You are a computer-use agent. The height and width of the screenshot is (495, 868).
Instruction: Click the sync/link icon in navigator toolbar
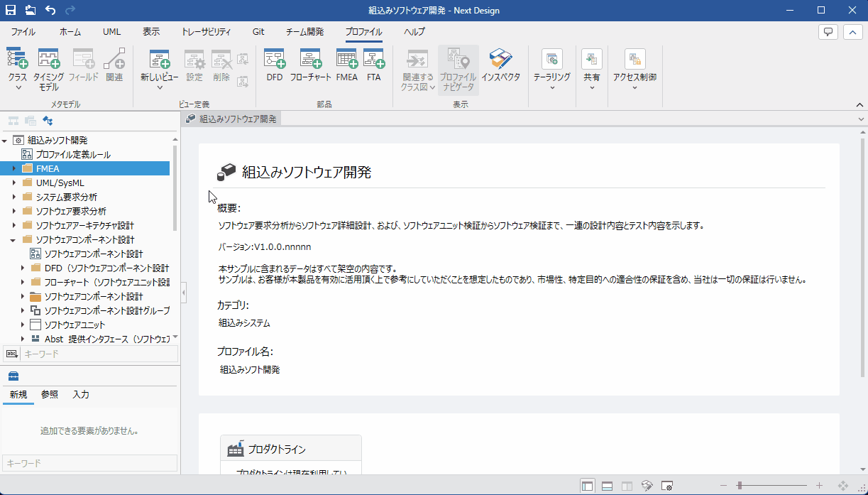click(x=48, y=121)
